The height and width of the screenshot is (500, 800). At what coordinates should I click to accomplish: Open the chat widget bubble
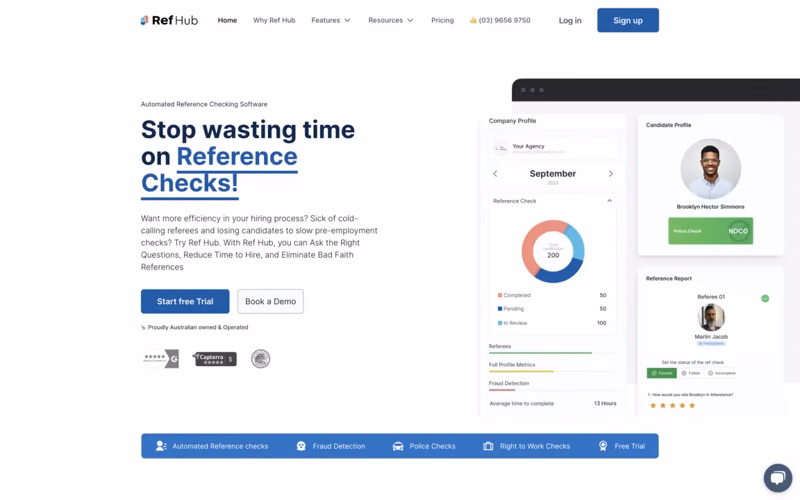[778, 478]
